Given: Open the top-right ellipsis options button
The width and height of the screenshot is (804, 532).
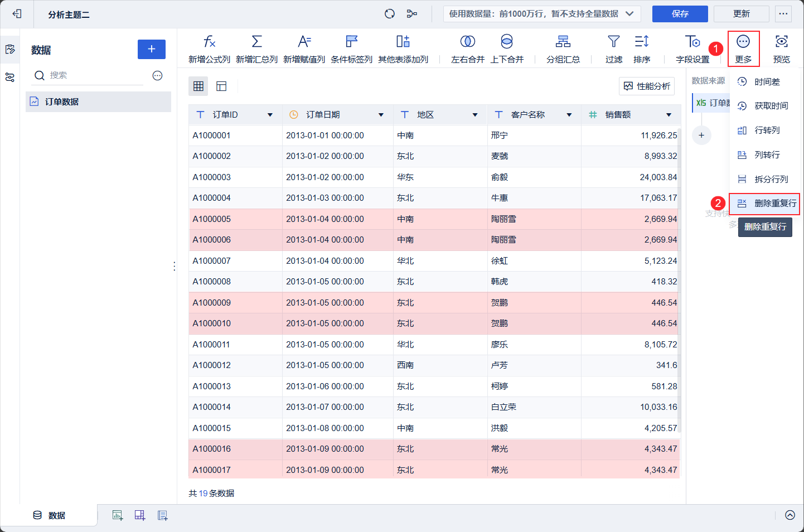Looking at the screenshot, I should 783,14.
